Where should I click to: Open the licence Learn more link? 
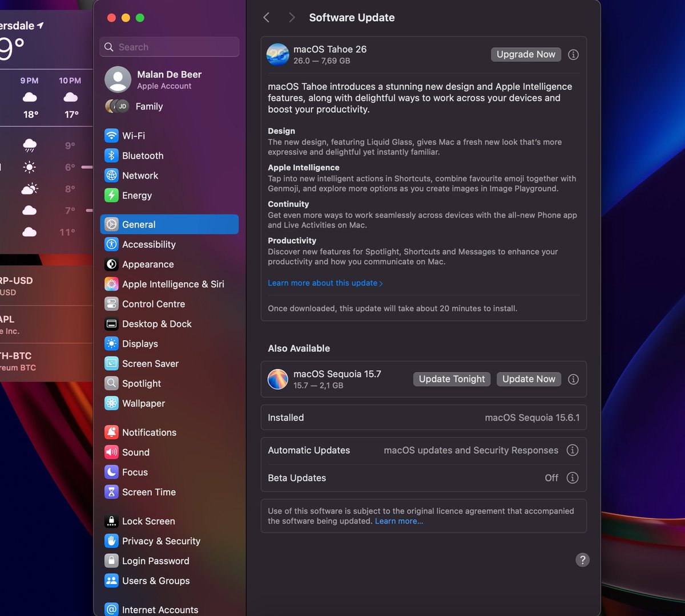(x=399, y=521)
